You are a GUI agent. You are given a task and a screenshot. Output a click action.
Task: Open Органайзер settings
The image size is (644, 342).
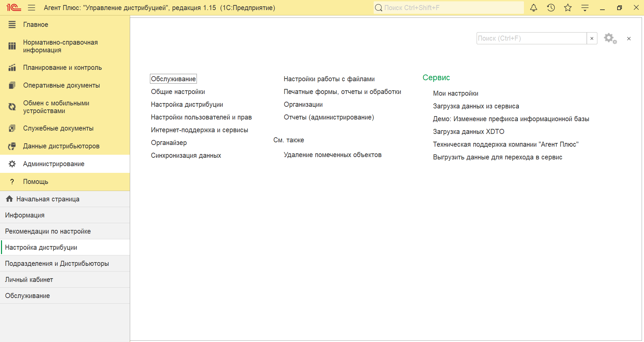169,143
